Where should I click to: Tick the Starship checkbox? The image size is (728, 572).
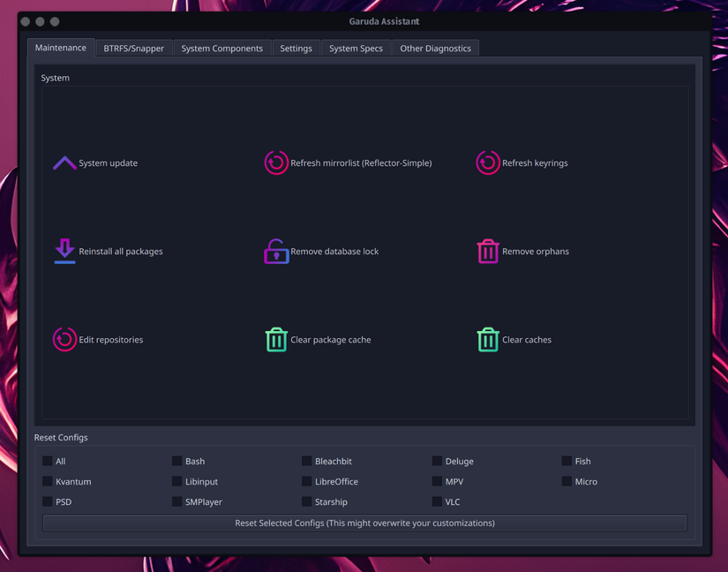tap(306, 501)
